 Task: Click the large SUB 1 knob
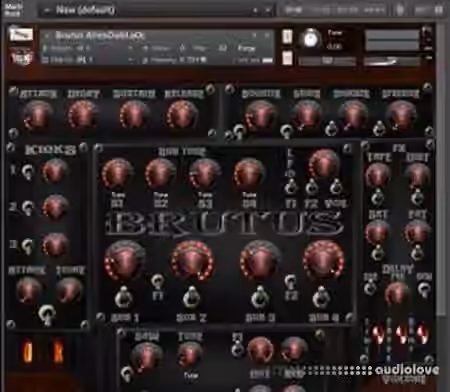pyautogui.click(x=124, y=261)
